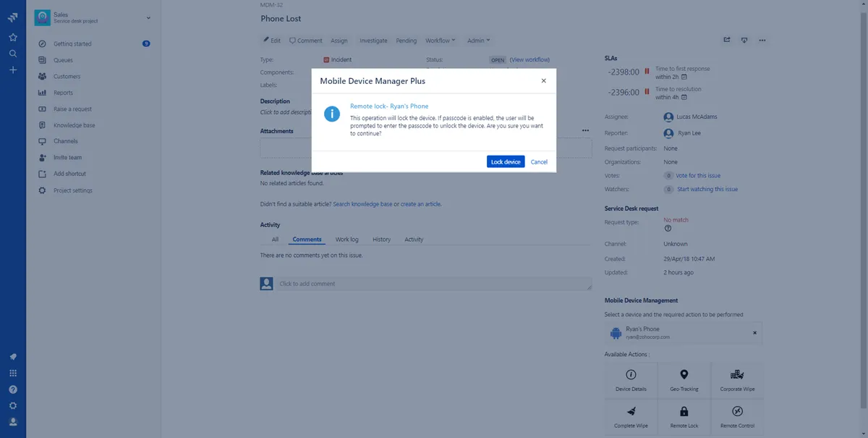Open assignee Lucas McAdams
The image size is (868, 438).
coord(695,117)
